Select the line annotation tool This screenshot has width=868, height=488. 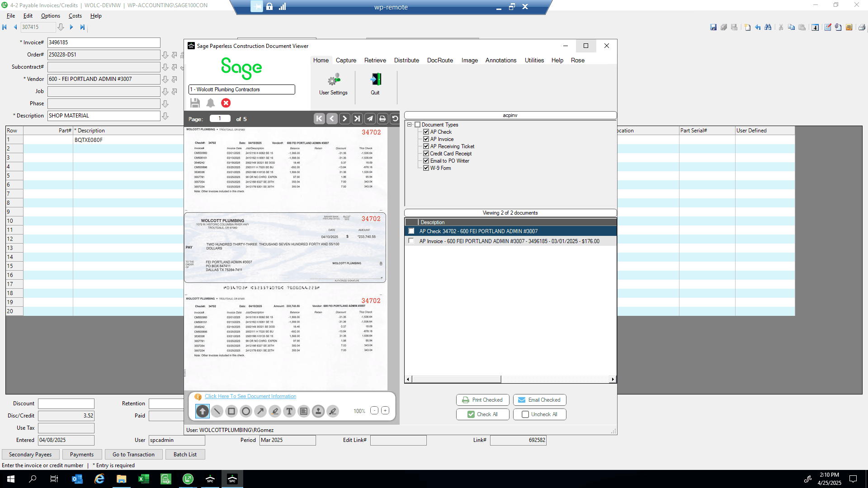coord(217,411)
